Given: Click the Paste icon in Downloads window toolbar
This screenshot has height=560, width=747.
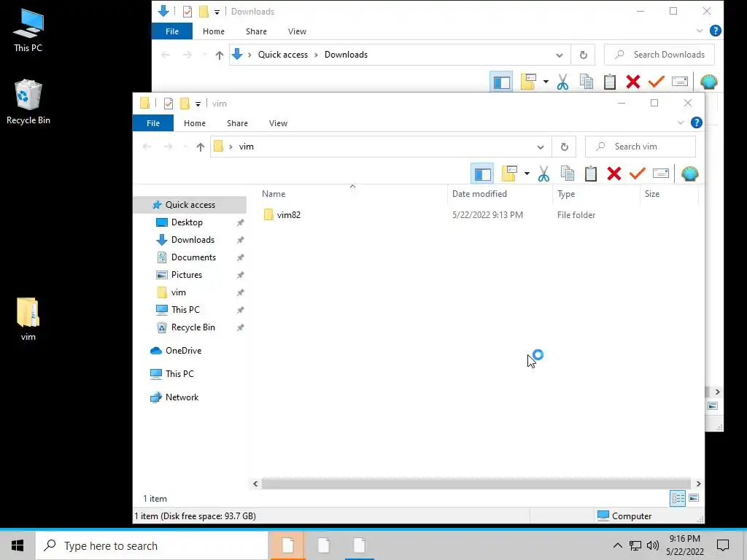Looking at the screenshot, I should pos(610,82).
